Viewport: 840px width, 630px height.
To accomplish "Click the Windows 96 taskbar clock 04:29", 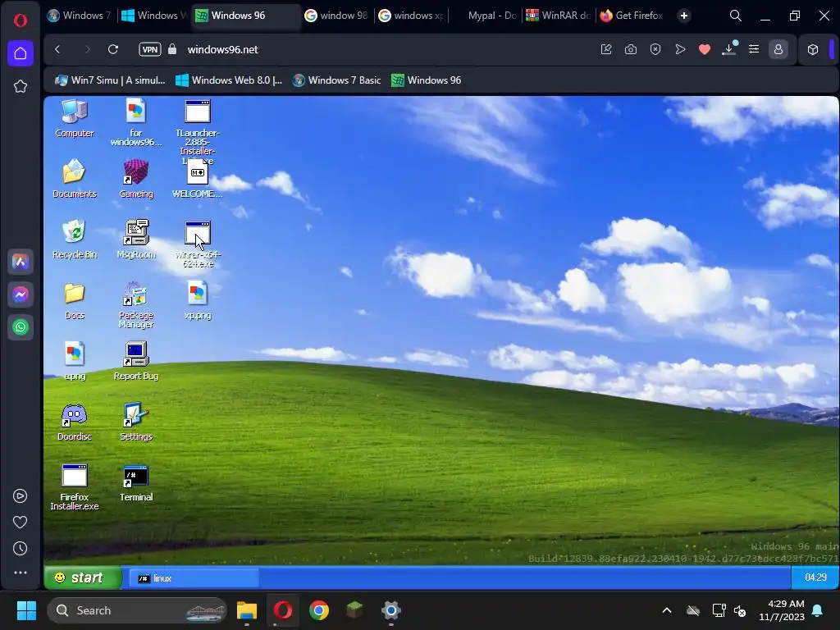I will click(x=815, y=577).
